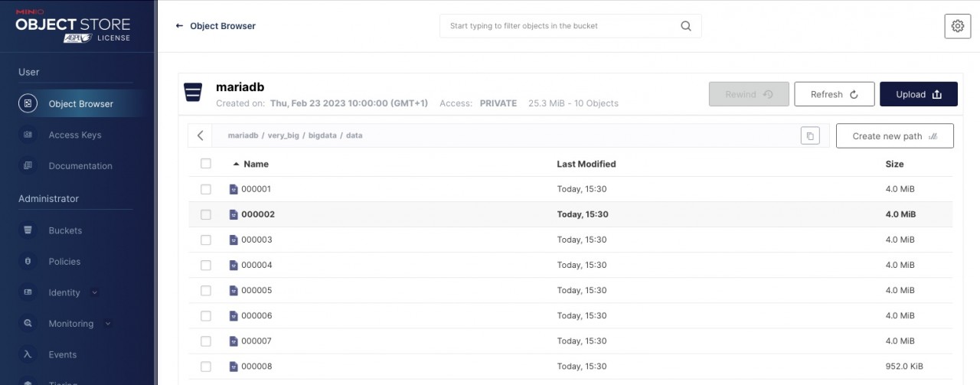The height and width of the screenshot is (385, 980).
Task: Check the box for object 000005
Action: (x=205, y=290)
